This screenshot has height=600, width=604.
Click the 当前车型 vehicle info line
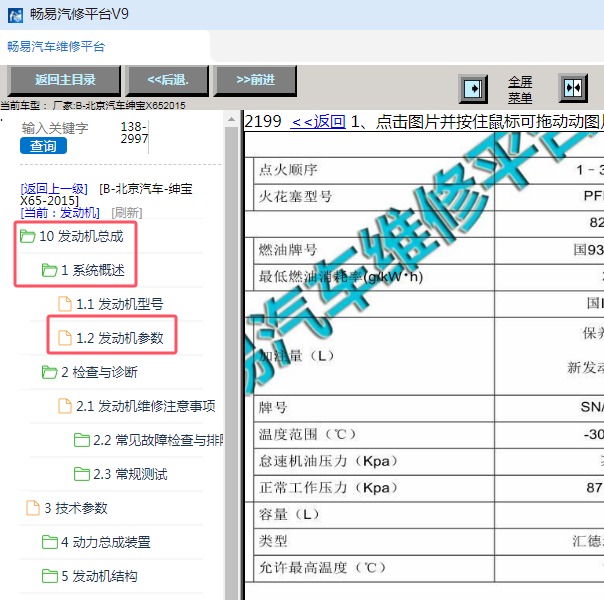tap(93, 105)
